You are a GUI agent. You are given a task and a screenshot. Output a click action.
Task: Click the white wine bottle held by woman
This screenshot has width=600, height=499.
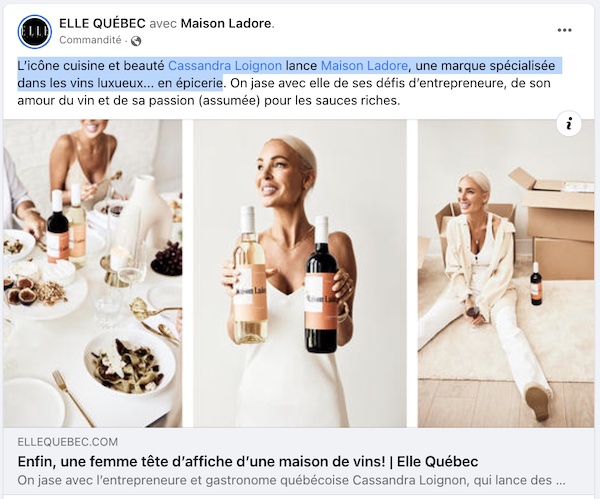click(249, 274)
